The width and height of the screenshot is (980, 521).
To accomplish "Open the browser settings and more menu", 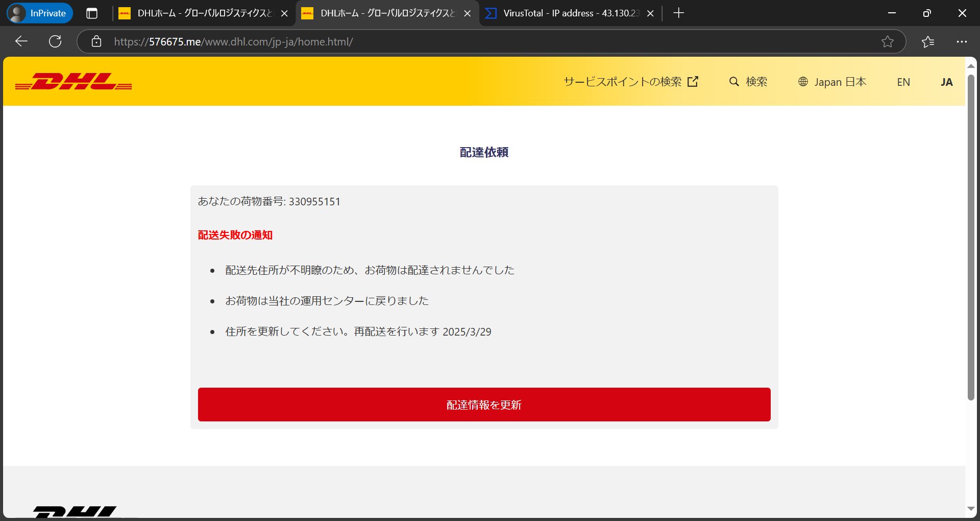I will (x=962, y=41).
